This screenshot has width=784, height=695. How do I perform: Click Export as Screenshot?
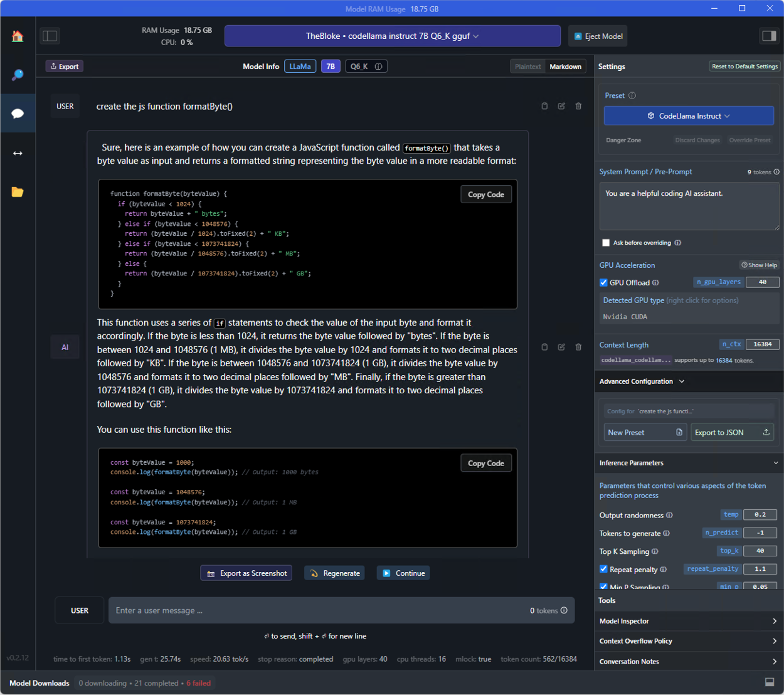[x=246, y=573]
